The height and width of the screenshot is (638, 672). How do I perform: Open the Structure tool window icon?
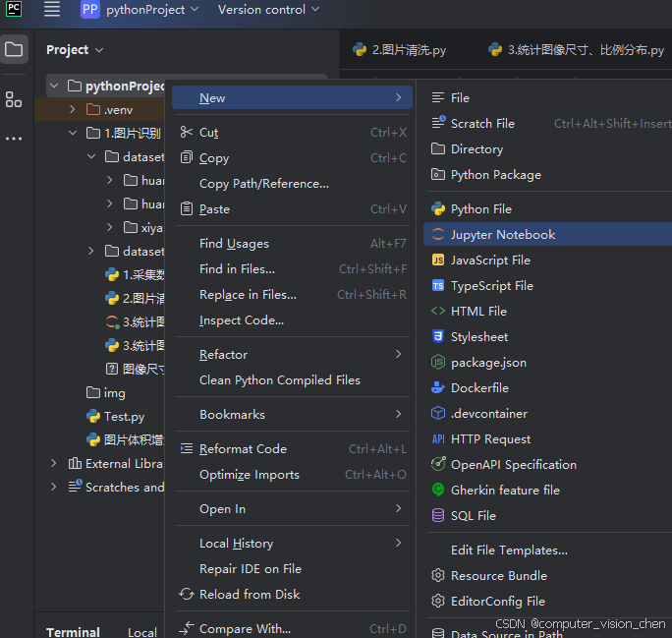(14, 99)
